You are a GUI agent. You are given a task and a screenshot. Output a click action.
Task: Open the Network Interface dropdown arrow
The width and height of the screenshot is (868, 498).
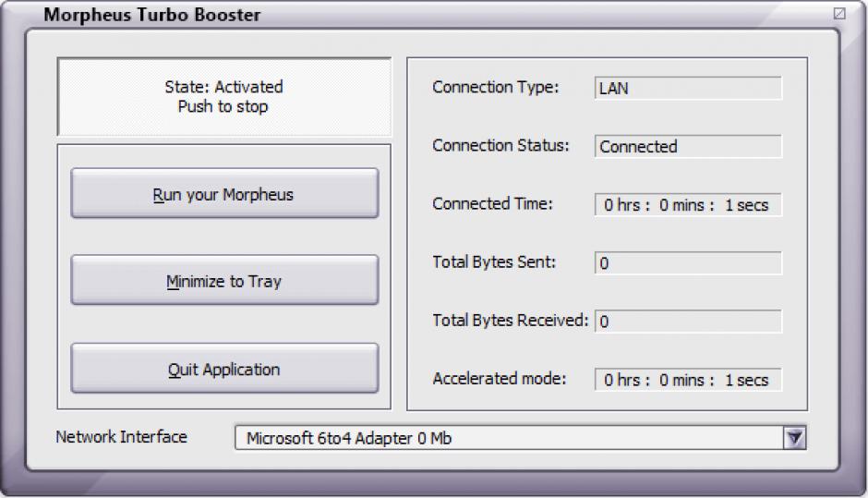(794, 438)
